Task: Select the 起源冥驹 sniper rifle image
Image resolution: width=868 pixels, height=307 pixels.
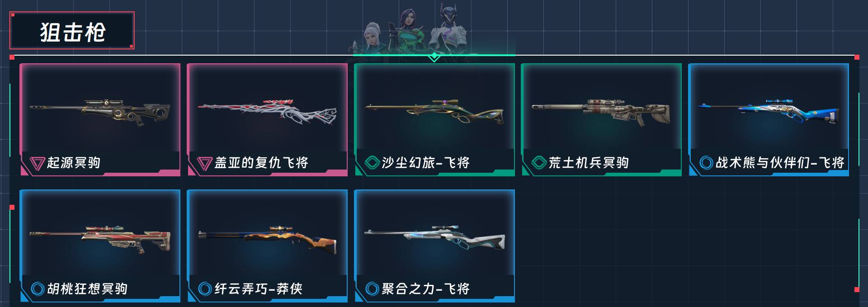Action: tap(100, 111)
